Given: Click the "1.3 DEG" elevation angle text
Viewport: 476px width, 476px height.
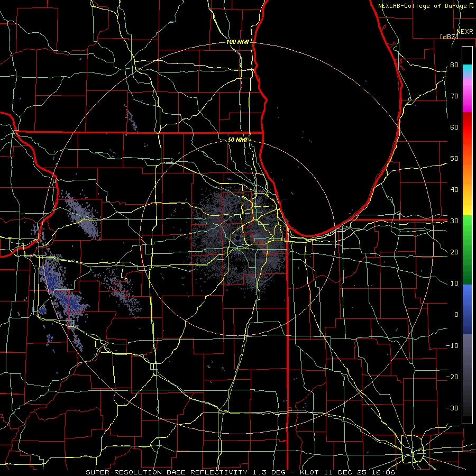Looking at the screenshot, I should (269, 472).
